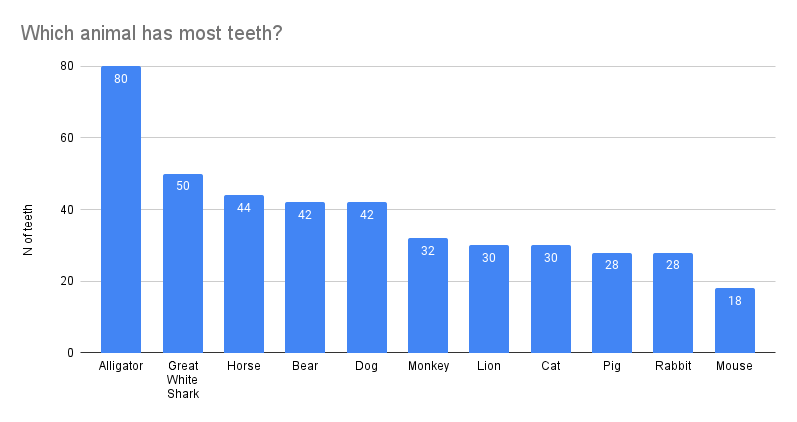Select the 'Mouse' x-axis label
The width and height of the screenshot is (797, 422).
[x=735, y=366]
